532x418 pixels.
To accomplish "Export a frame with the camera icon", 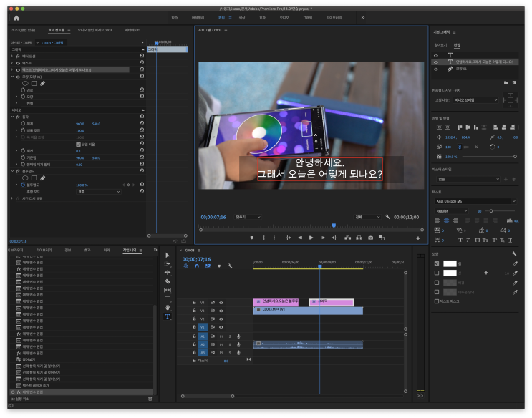I will (370, 238).
